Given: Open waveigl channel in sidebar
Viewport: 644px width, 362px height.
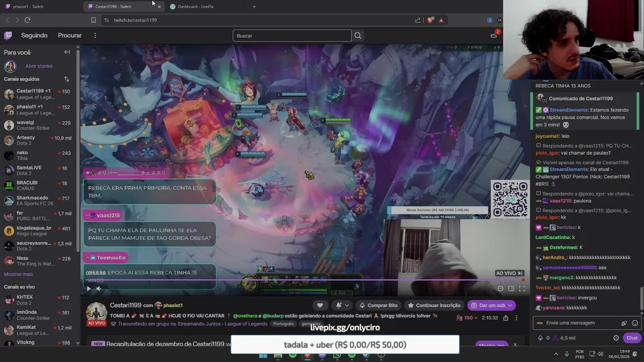Looking at the screenshot, I should click(39, 125).
